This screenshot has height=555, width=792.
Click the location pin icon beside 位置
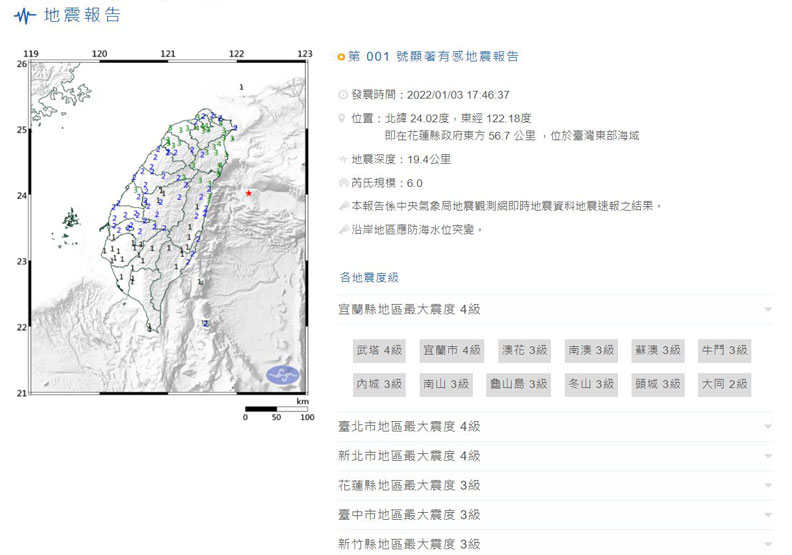[344, 118]
